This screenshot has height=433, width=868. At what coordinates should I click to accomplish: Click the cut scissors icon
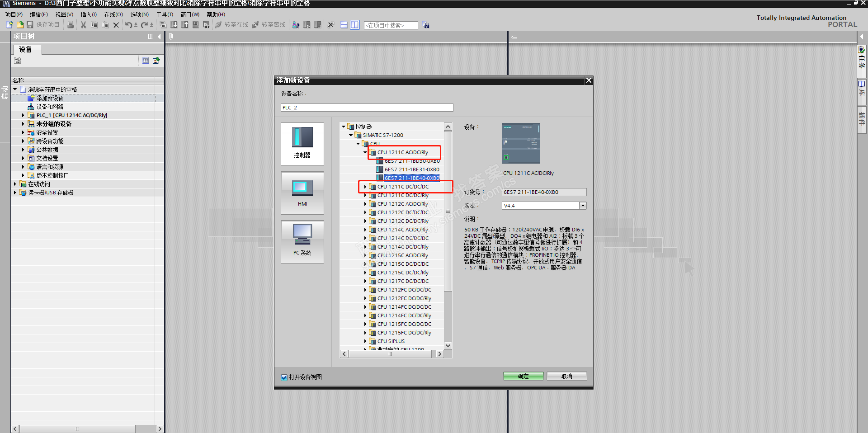(83, 25)
